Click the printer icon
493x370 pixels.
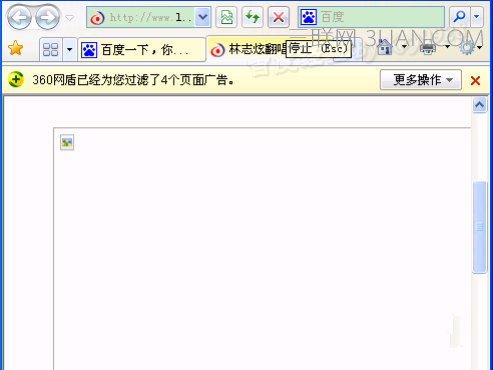(428, 48)
